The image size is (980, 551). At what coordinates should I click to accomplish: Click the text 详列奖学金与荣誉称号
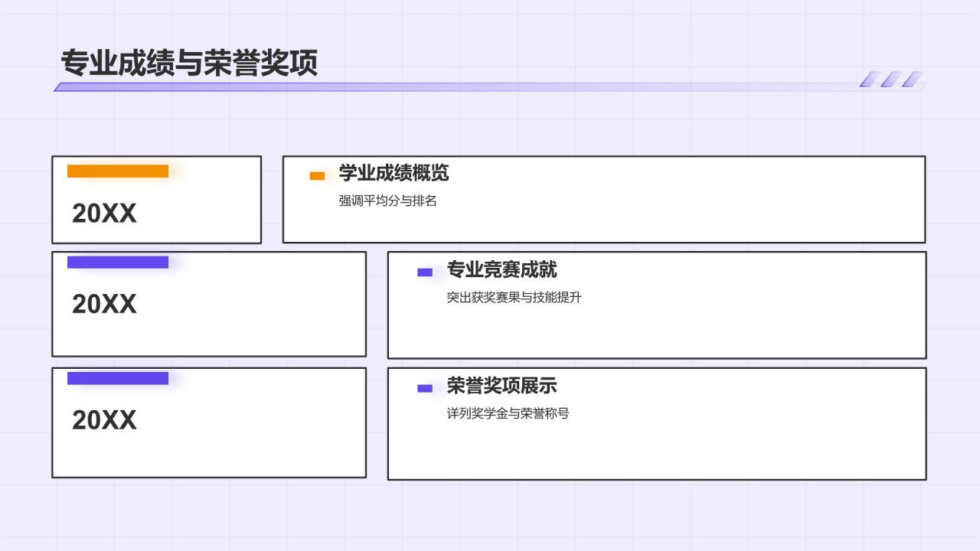(508, 413)
